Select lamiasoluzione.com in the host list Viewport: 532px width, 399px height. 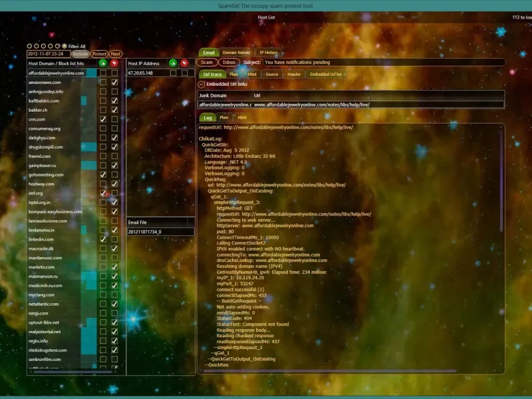point(48,221)
